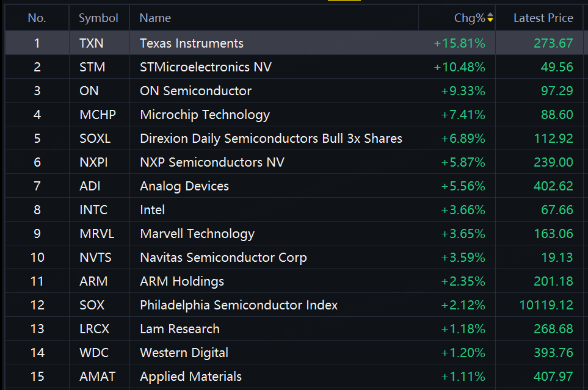Select the NXPI ticker symbol
The image size is (588, 390).
tap(95, 162)
